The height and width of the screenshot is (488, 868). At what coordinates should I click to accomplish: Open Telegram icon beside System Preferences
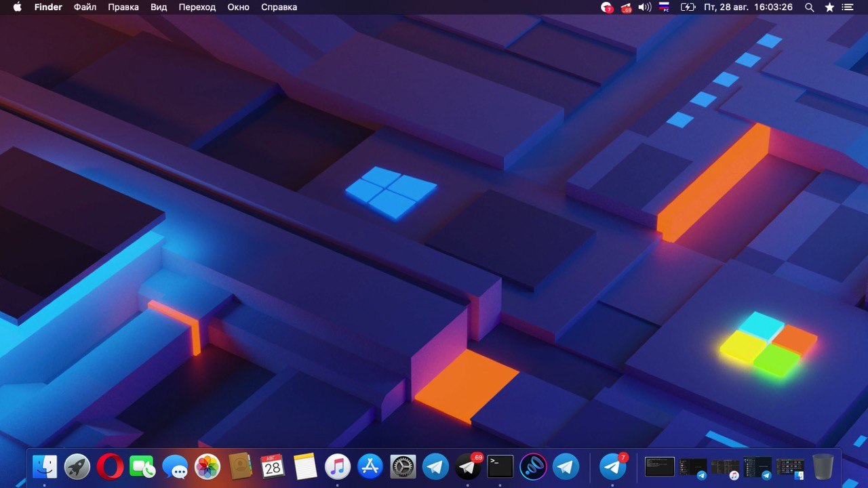(435, 466)
